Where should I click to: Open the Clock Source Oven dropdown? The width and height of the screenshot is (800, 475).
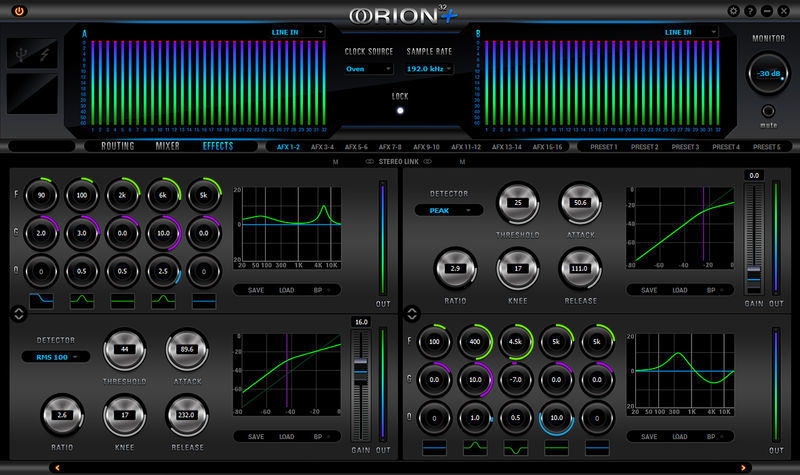(x=368, y=69)
